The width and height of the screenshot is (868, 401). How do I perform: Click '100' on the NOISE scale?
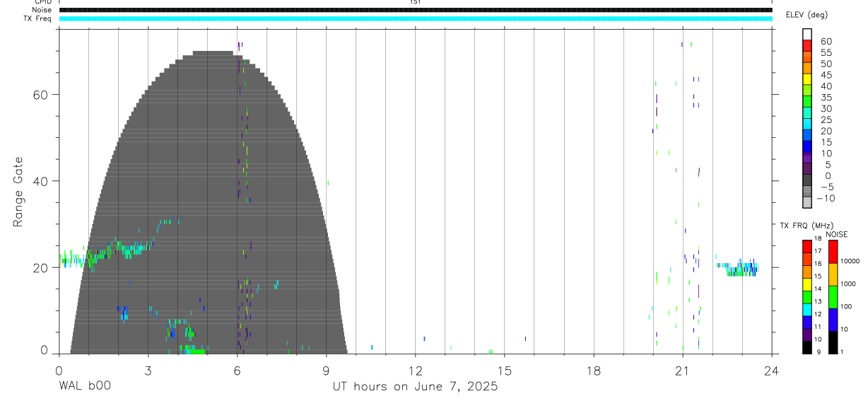pos(847,306)
